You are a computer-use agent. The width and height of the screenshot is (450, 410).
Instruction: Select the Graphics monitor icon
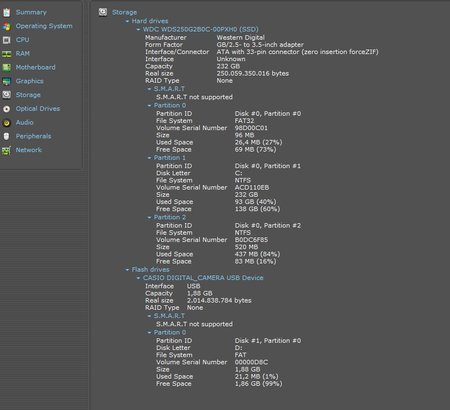[x=7, y=81]
